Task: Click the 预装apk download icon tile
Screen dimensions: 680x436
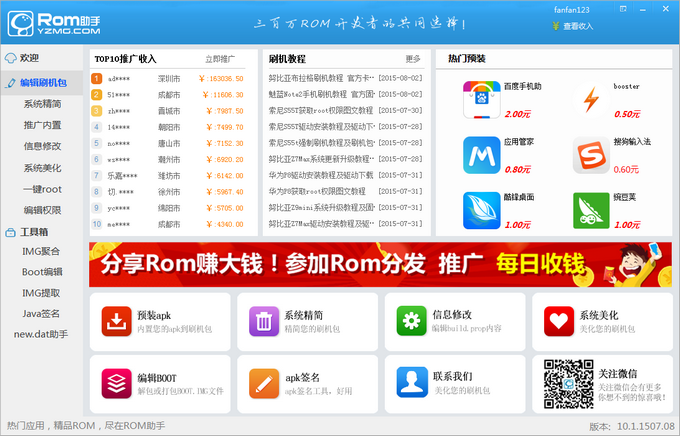Action: (x=117, y=321)
